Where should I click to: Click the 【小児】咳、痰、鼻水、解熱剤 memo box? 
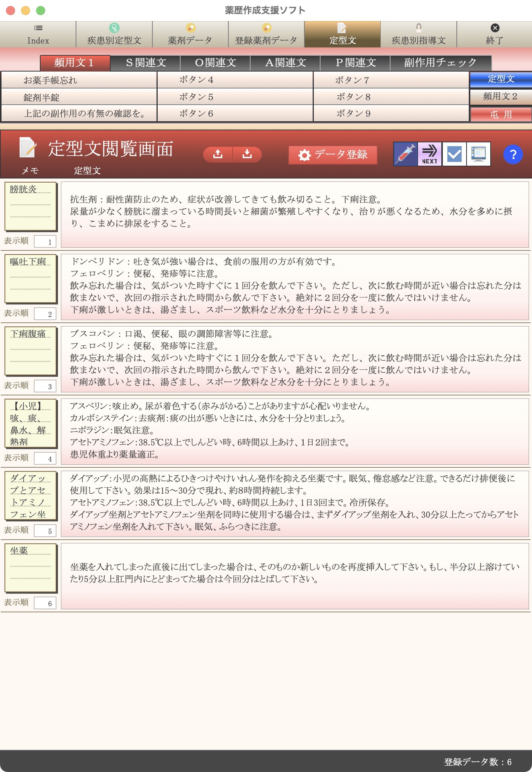pyautogui.click(x=30, y=423)
